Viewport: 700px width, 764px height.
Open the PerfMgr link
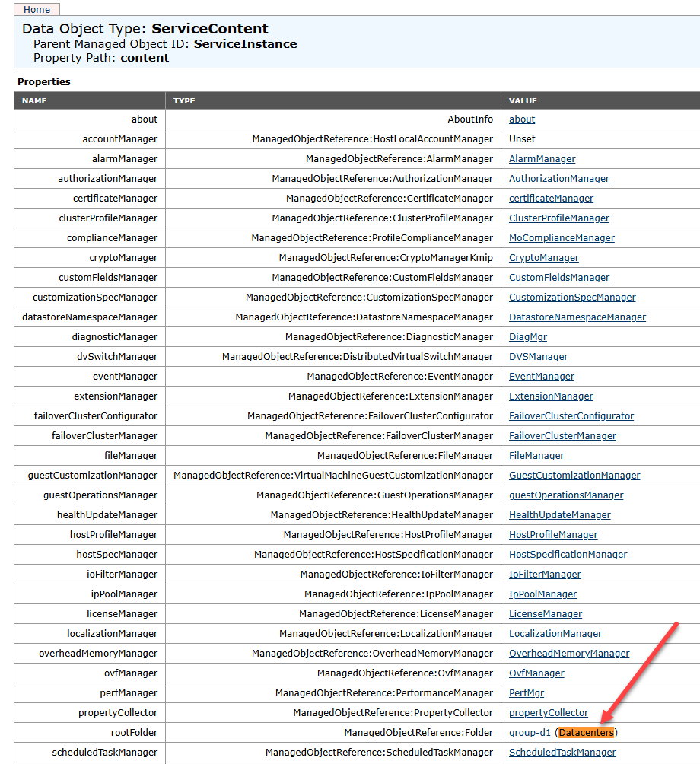point(526,693)
